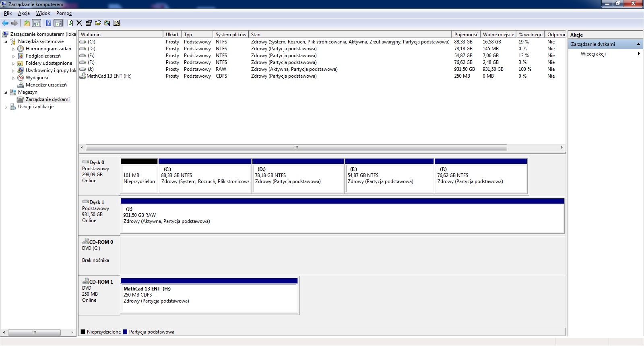Open the Akcja menu
Screen dimensions: 644x346
pos(24,13)
